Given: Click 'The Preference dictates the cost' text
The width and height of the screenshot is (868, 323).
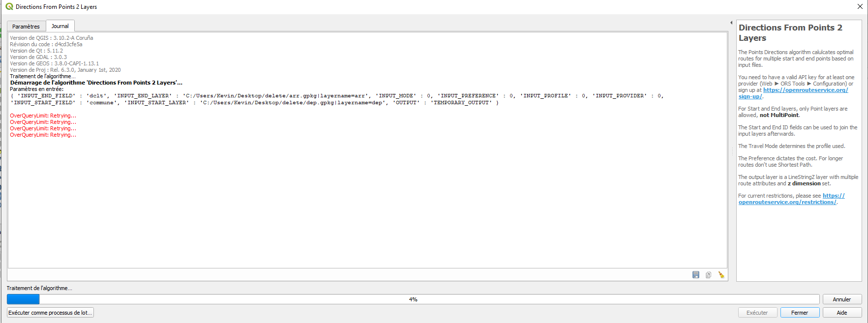Looking at the screenshot, I should coord(790,161).
